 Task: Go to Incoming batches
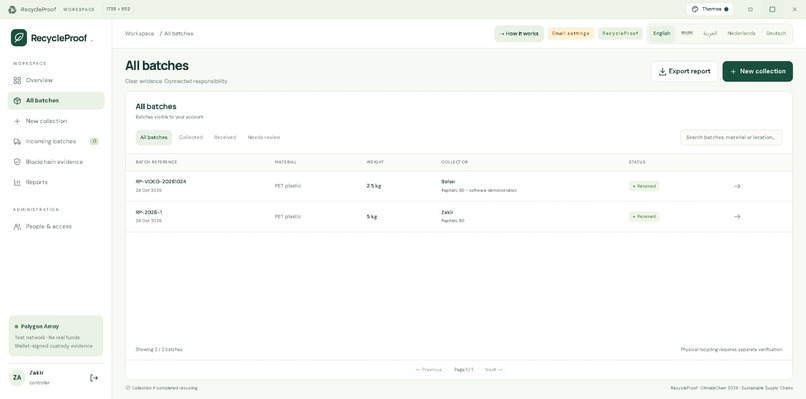point(56,141)
